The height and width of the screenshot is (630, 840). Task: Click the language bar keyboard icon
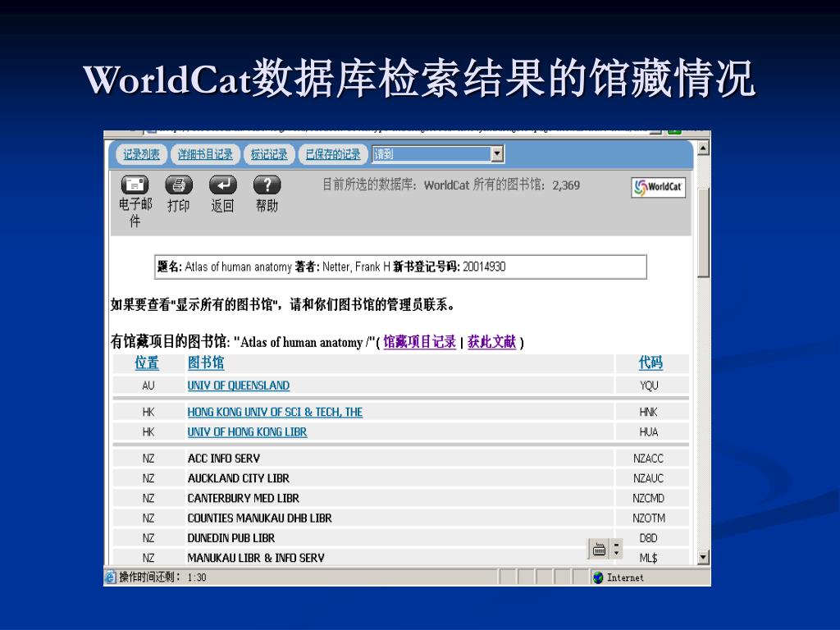click(599, 549)
